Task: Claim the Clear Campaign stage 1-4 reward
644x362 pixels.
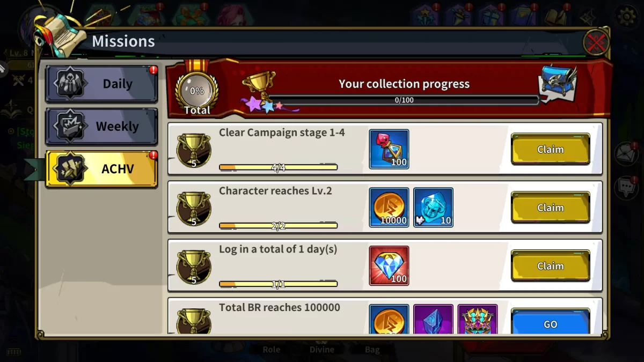Action: click(550, 149)
